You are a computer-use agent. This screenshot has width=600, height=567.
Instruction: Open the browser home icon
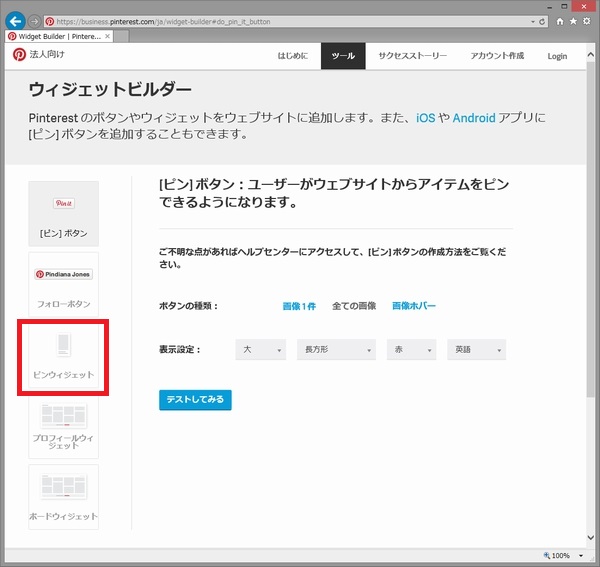[x=559, y=21]
